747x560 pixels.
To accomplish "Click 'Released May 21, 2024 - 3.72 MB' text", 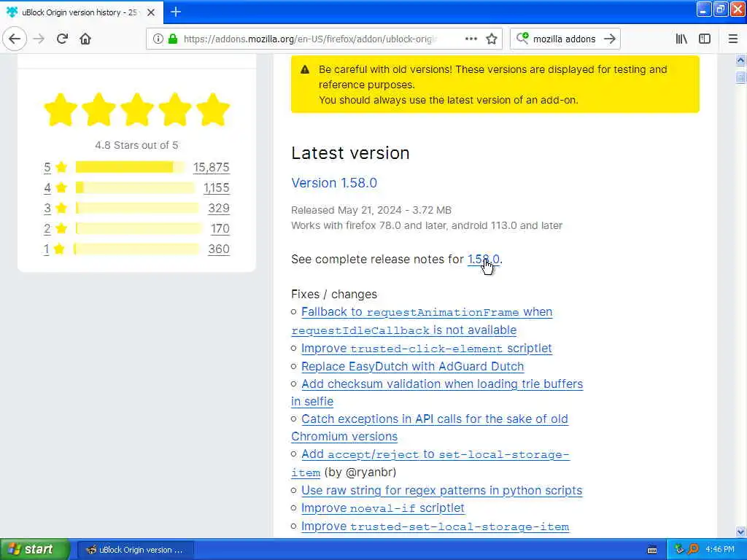I will pyautogui.click(x=371, y=210).
